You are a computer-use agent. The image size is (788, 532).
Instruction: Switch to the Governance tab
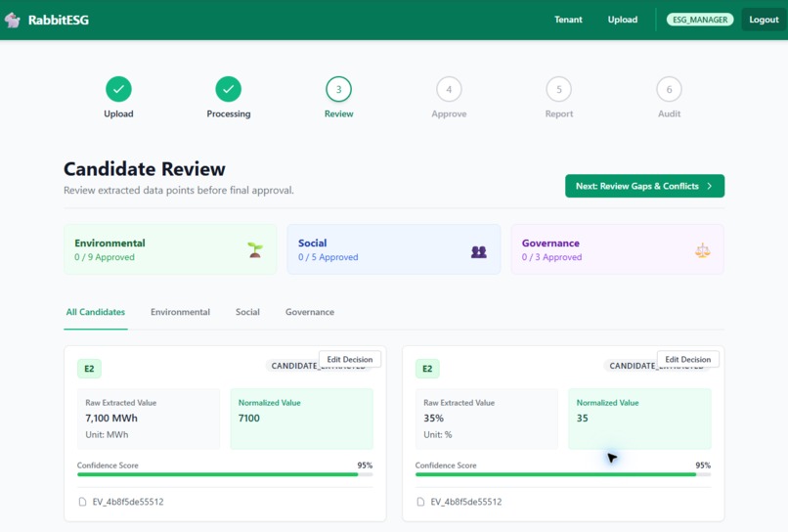click(310, 312)
